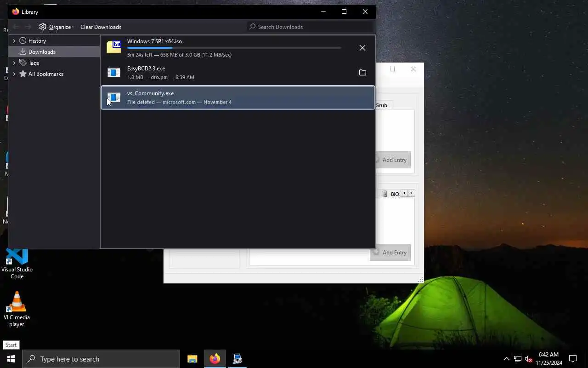Expand the History tree node
Screen dimensions: 588x368
click(x=14, y=40)
